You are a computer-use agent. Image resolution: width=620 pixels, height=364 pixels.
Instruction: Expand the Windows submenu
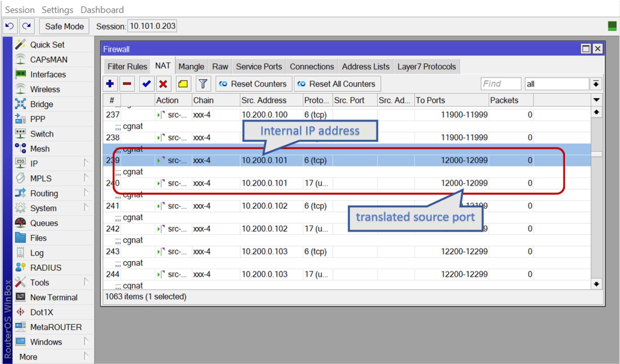[86, 341]
